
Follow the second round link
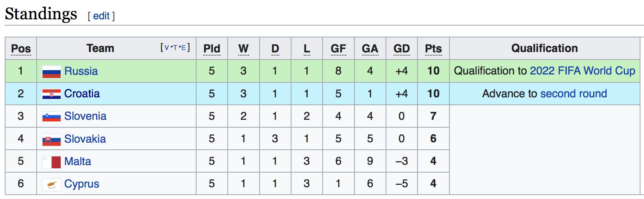[573, 94]
